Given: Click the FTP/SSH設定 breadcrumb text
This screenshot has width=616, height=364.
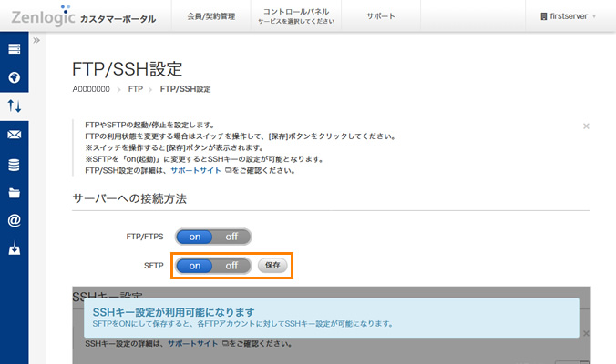Looking at the screenshot, I should [185, 89].
